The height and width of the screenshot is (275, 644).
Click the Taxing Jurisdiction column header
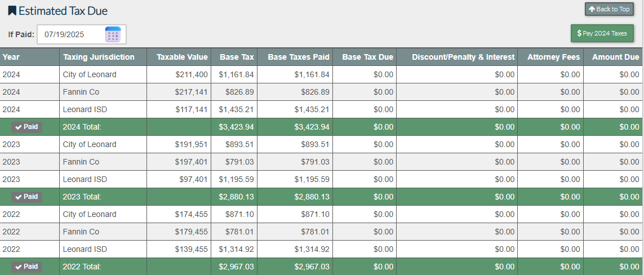coord(99,57)
